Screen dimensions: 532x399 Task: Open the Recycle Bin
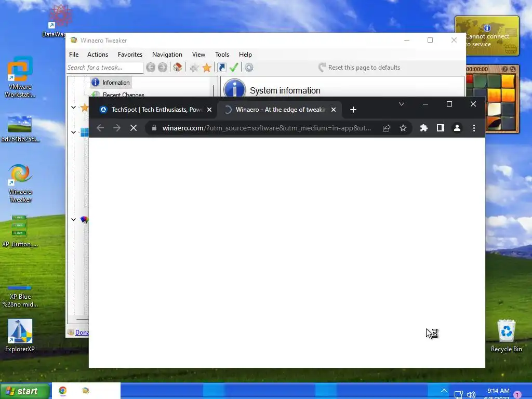pos(506,336)
